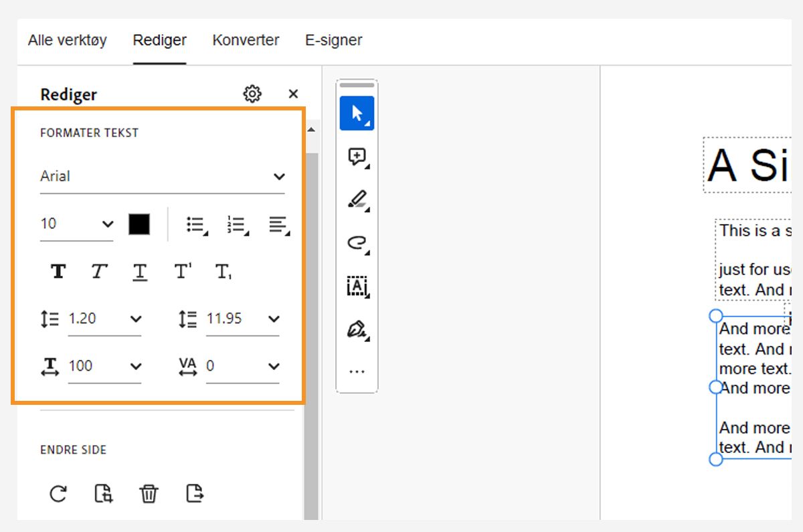Screen dimensions: 803x532
Task: Rotate the page with the rotate icon
Action: click(58, 495)
